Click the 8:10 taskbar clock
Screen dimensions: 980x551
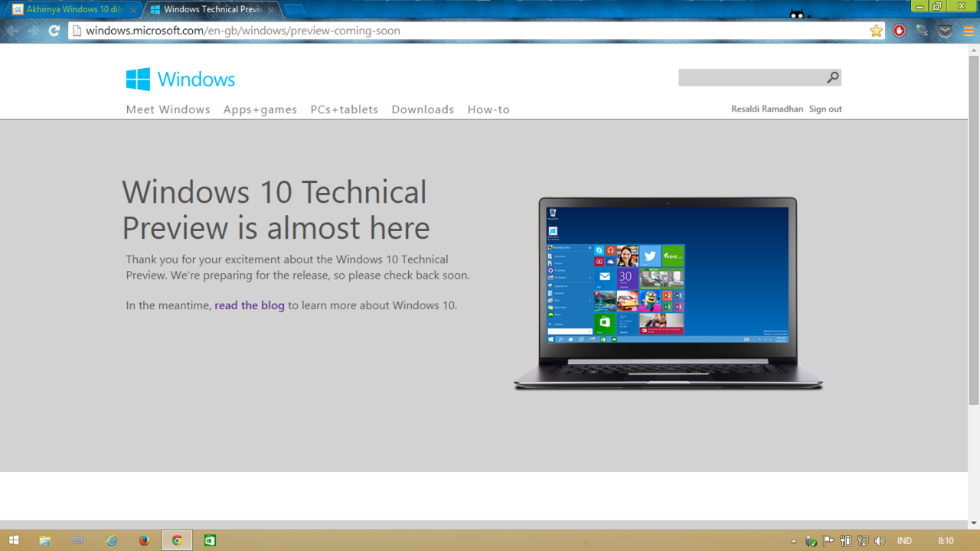(x=946, y=541)
